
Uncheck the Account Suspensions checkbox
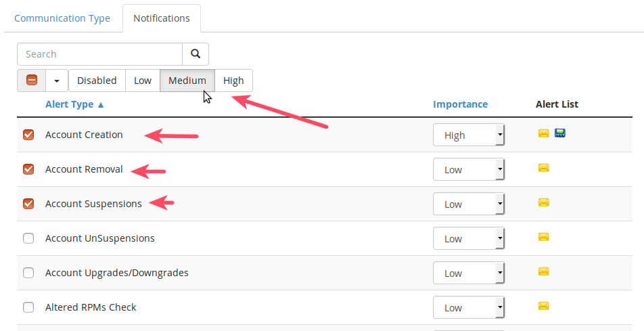coord(28,204)
